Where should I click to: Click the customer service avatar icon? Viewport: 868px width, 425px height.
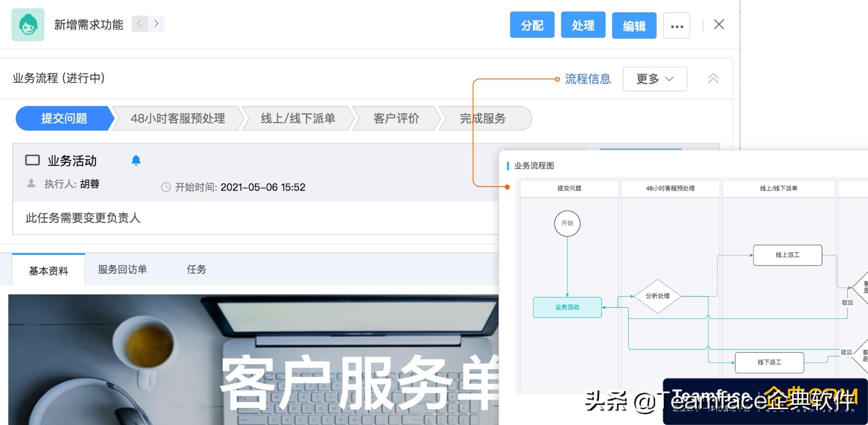(x=28, y=25)
